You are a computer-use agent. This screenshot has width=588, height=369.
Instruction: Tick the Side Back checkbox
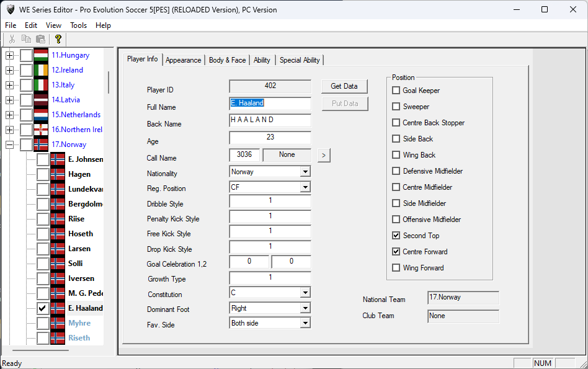(396, 139)
